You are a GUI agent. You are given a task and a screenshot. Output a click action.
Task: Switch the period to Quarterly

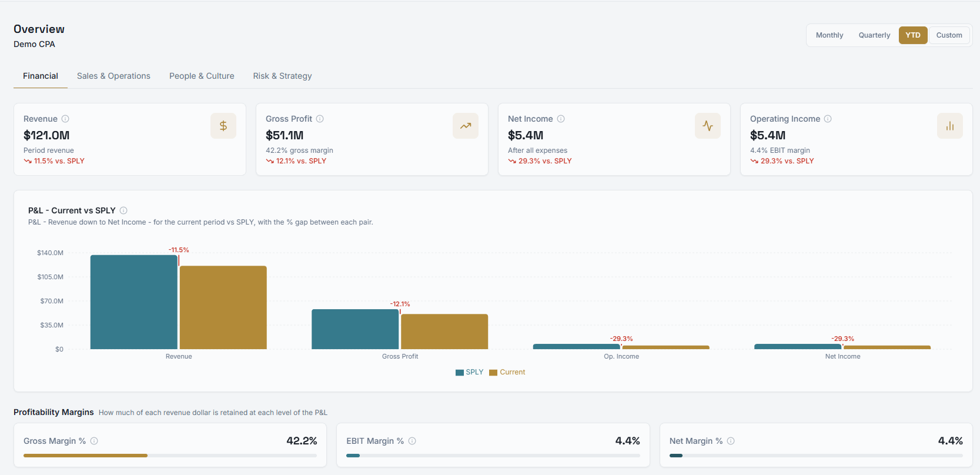pos(874,35)
